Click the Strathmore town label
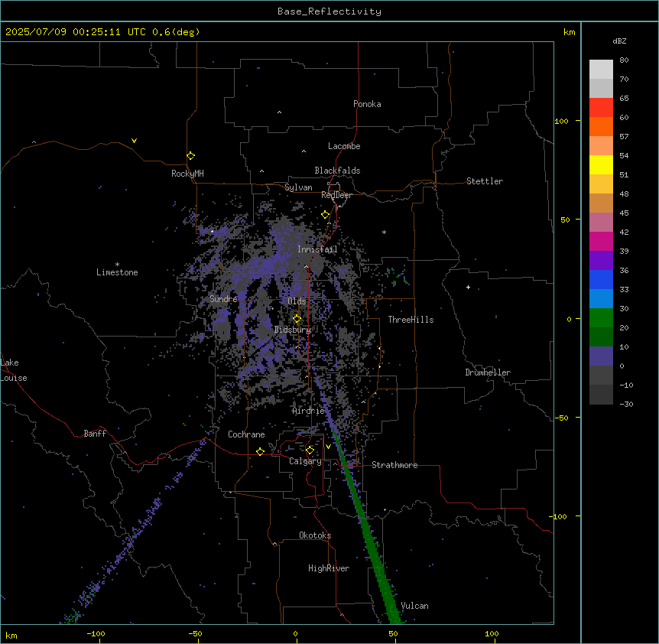The width and height of the screenshot is (659, 644). click(x=394, y=465)
